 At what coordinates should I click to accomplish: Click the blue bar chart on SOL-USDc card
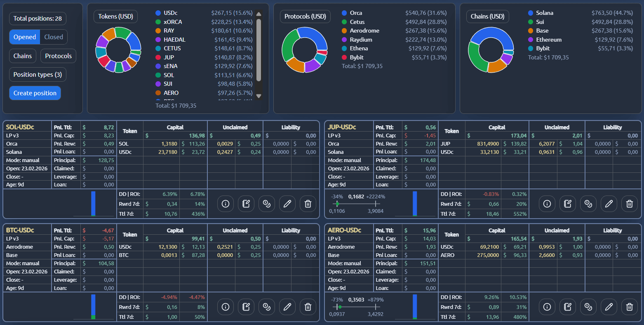[x=93, y=203]
